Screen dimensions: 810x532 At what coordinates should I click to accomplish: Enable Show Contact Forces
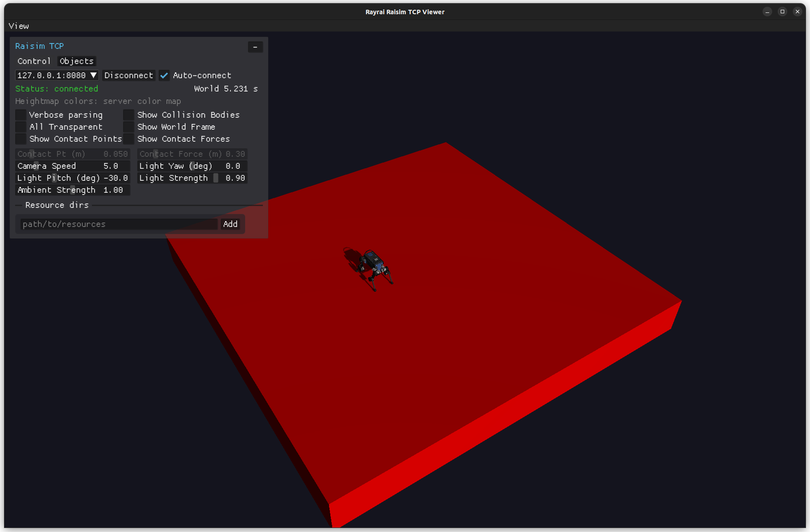[x=128, y=139]
